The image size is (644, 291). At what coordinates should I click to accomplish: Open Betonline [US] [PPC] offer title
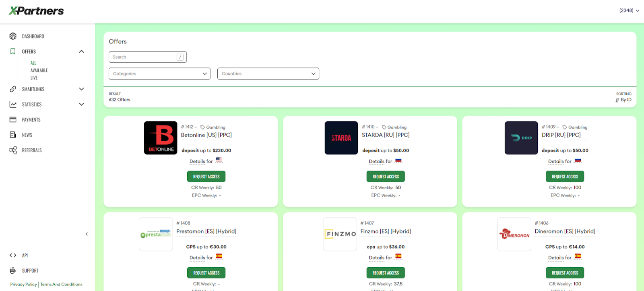point(206,135)
